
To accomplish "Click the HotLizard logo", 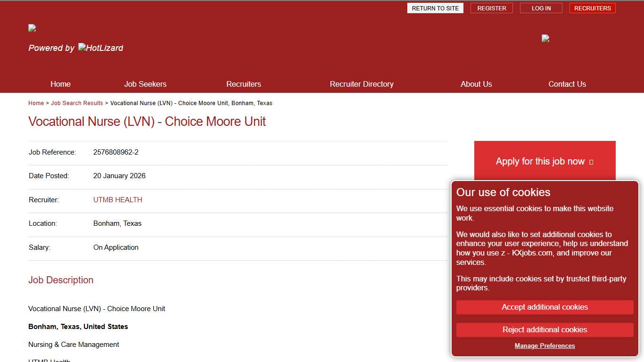I will click(100, 48).
